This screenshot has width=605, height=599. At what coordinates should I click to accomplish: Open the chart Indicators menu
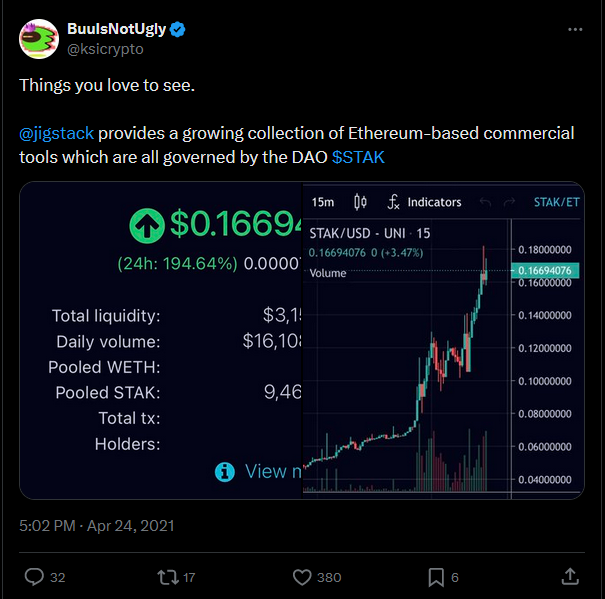pyautogui.click(x=424, y=202)
